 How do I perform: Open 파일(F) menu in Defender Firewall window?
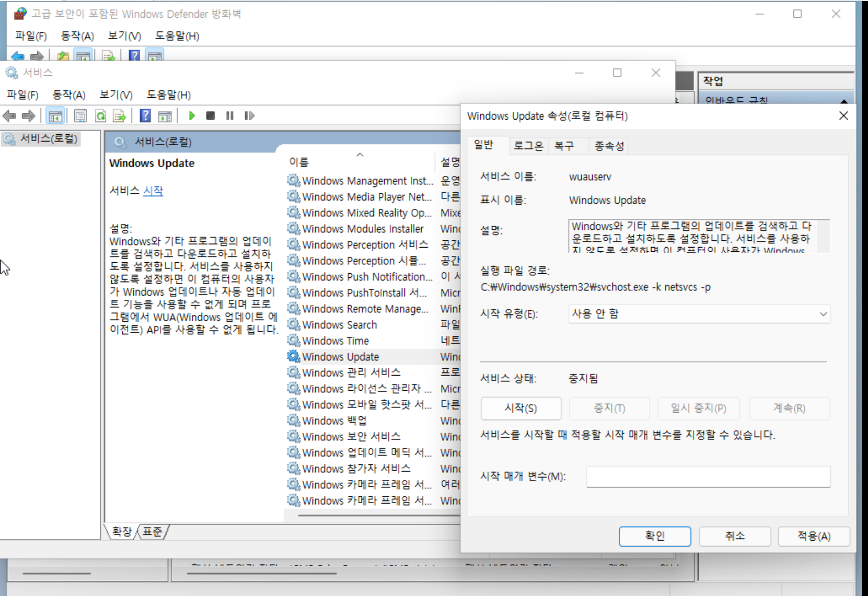(31, 36)
